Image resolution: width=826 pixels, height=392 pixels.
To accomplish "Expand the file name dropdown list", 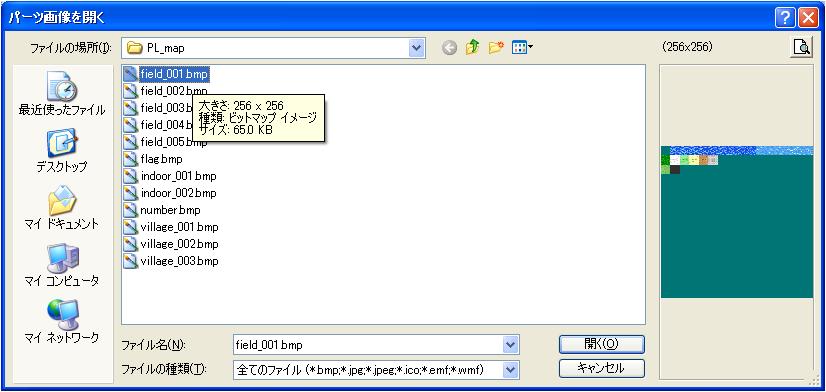I will (x=510, y=346).
